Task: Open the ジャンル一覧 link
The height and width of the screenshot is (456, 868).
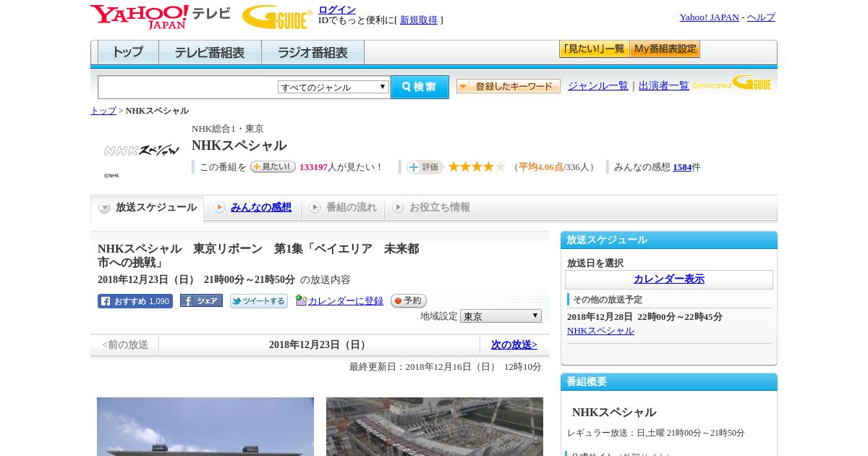Action: coord(598,85)
